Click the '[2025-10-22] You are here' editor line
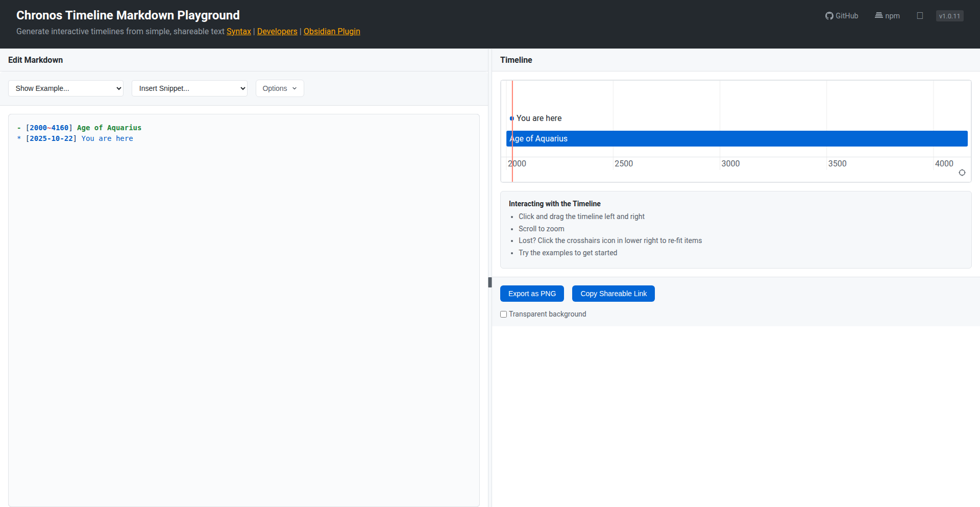The height and width of the screenshot is (507, 980). (x=79, y=138)
